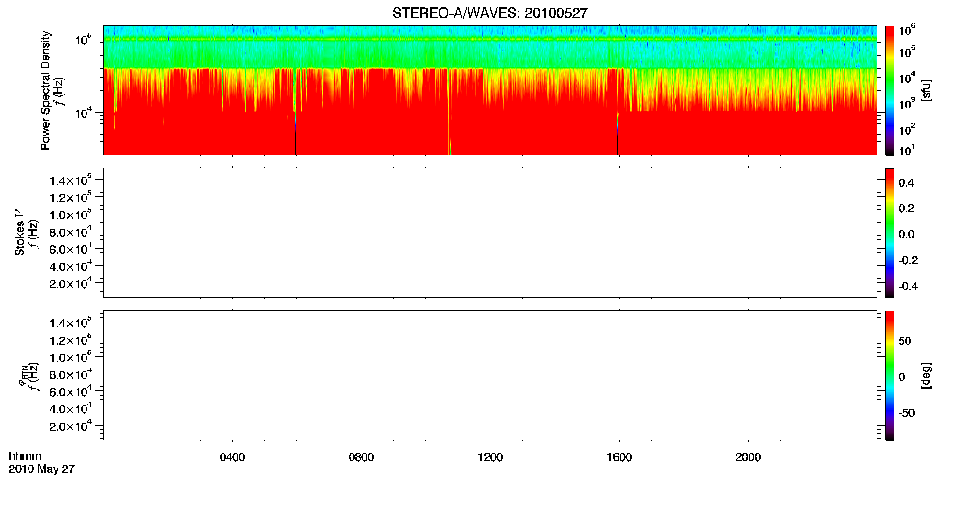The height and width of the screenshot is (505, 980).
Task: Click the 2000 time axis label
Action: tap(748, 457)
